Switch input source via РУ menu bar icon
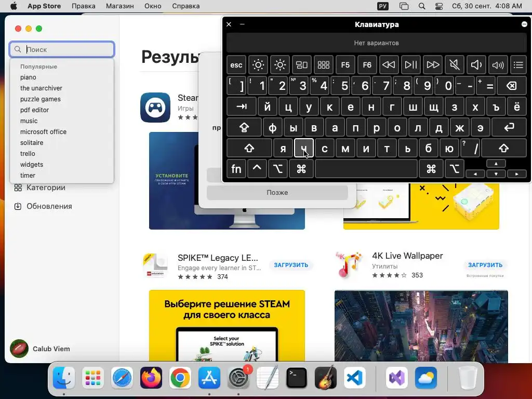 tap(383, 6)
